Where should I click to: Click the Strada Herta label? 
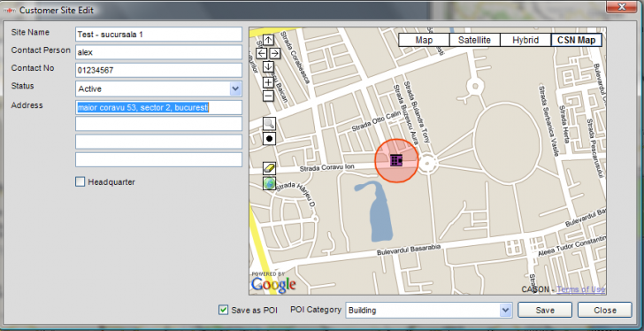click(x=563, y=124)
